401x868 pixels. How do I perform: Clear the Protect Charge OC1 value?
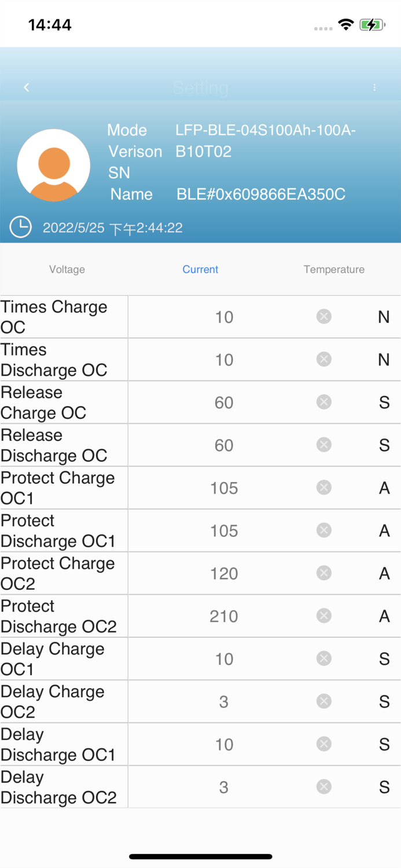click(x=323, y=487)
